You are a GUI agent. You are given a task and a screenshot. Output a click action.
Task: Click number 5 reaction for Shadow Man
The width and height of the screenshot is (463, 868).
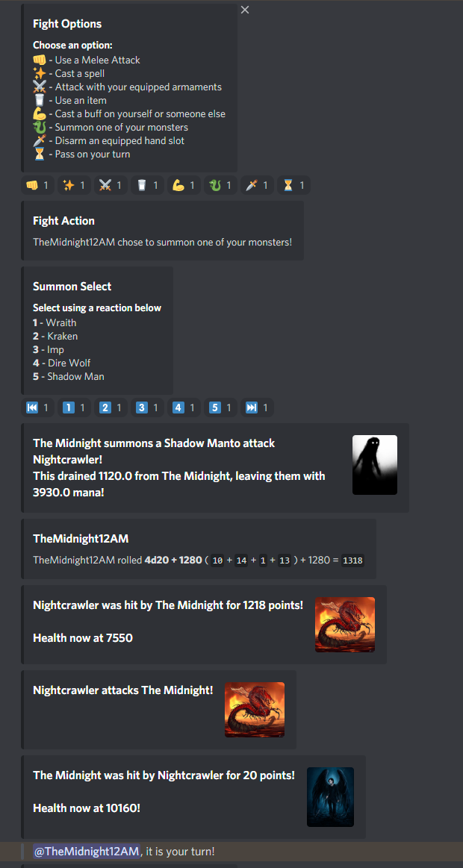220,408
